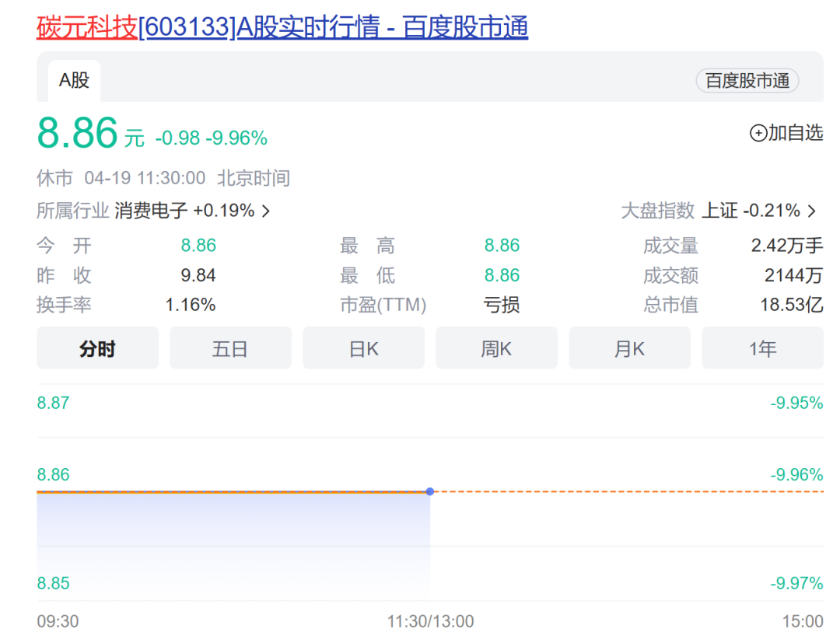This screenshot has width=840, height=636.
Task: Click the blue latest-price dot on chart
Action: point(429,491)
